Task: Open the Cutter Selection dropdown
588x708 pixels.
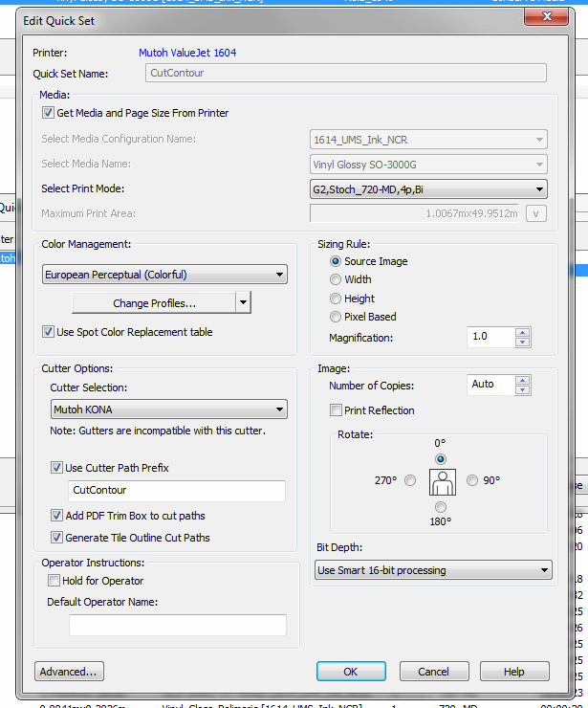Action: pos(169,409)
